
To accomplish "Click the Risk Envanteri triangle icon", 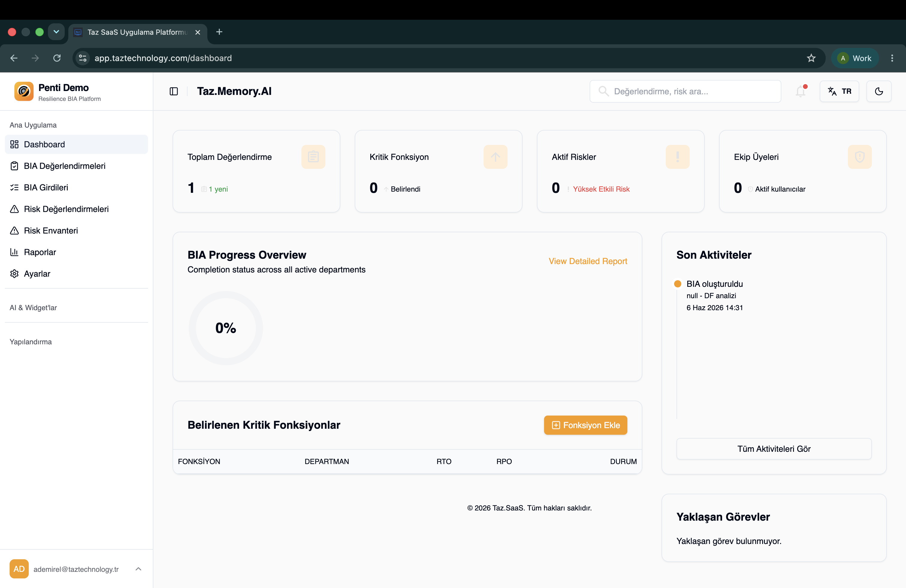I will coord(14,231).
